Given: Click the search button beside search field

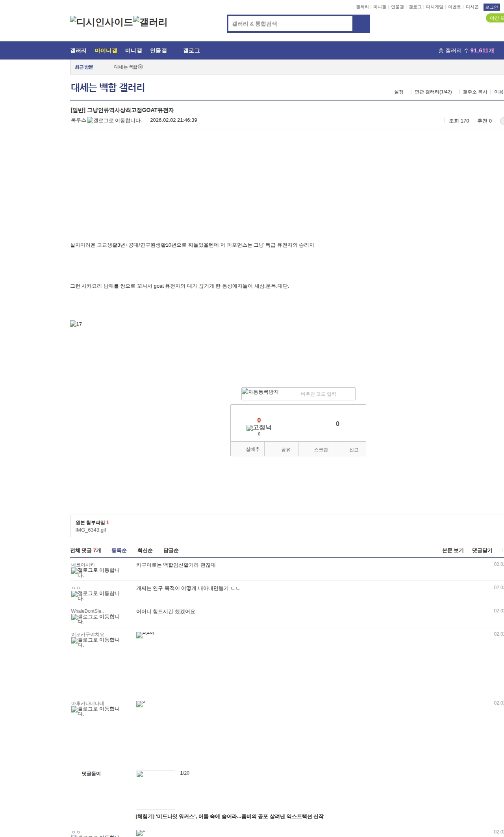Looking at the screenshot, I should click(x=361, y=24).
